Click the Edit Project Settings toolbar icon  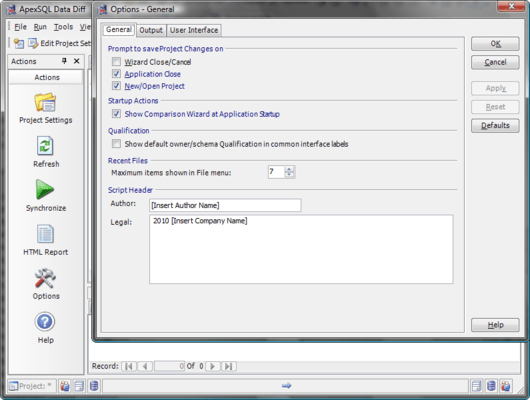click(x=33, y=43)
